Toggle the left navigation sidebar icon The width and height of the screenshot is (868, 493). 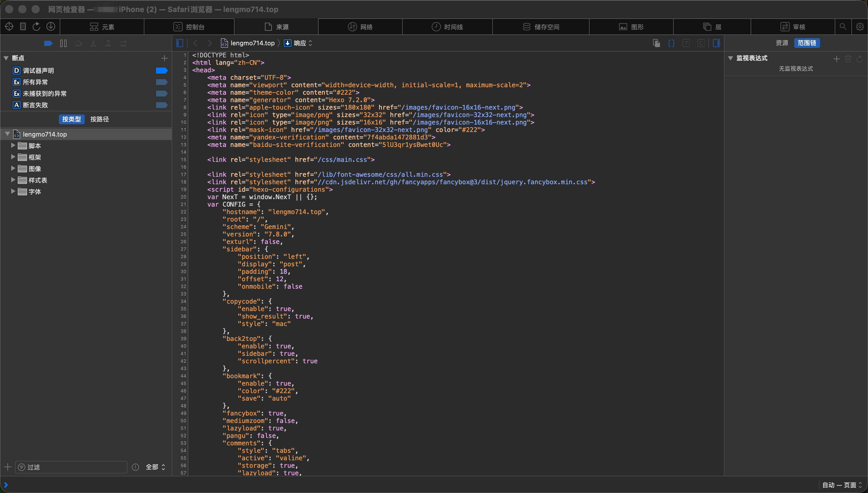(x=180, y=43)
